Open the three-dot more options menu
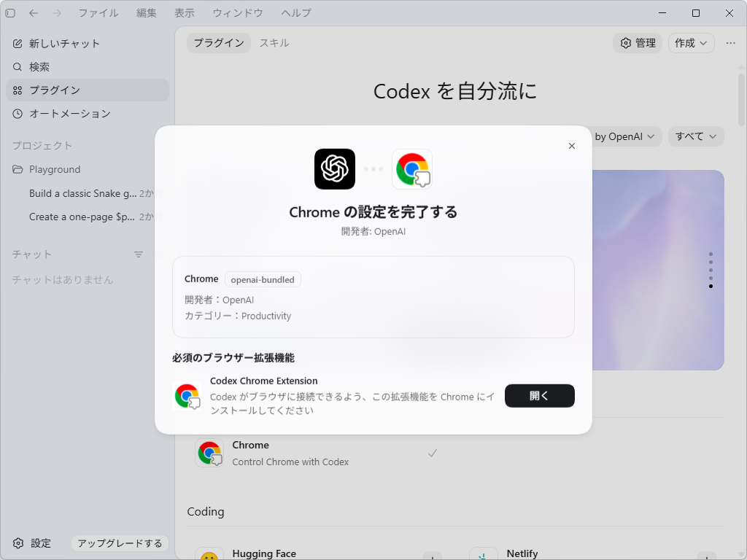Screen dimensions: 747x560 point(731,43)
